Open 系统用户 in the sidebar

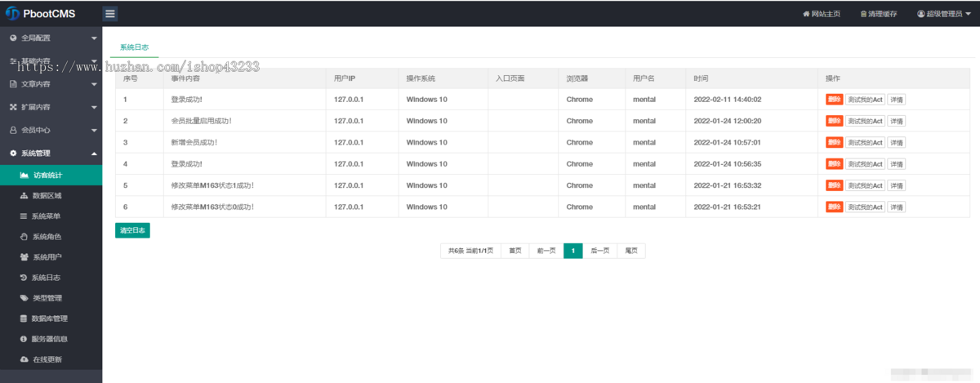(51, 257)
